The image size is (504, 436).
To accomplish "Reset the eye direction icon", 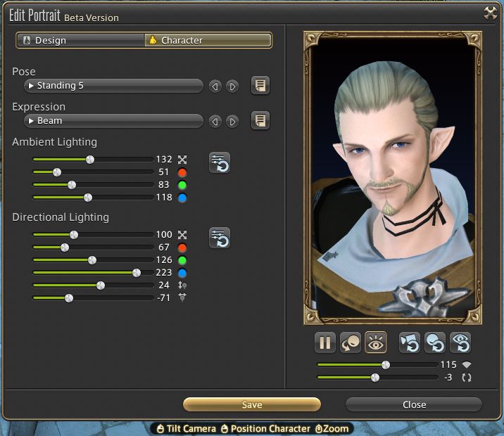I will [x=460, y=342].
